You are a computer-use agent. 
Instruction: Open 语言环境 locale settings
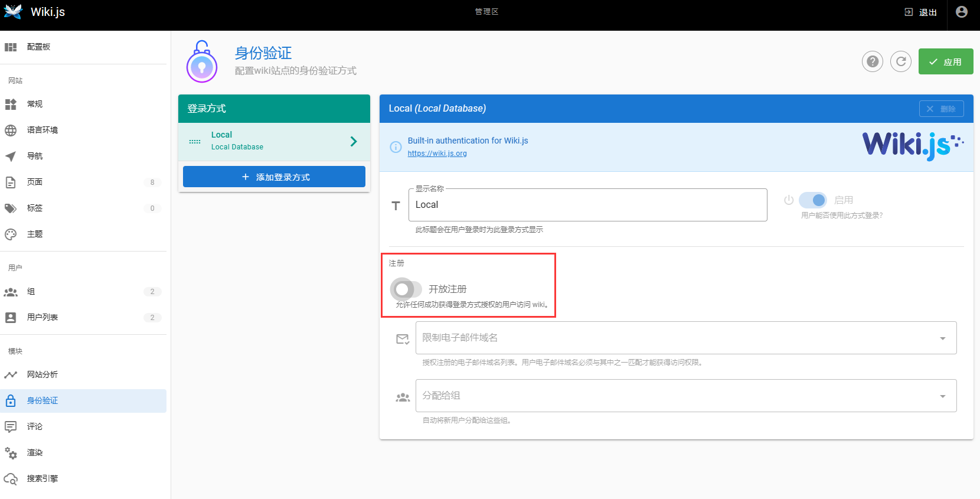click(x=83, y=130)
